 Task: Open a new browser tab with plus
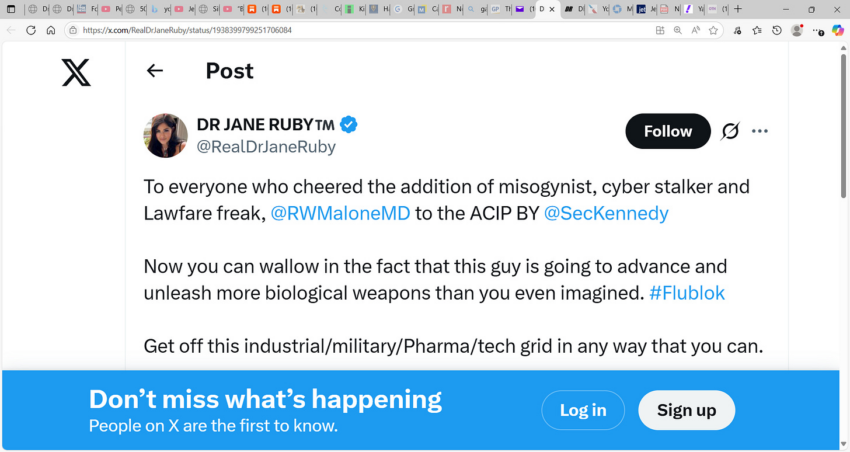(738, 9)
